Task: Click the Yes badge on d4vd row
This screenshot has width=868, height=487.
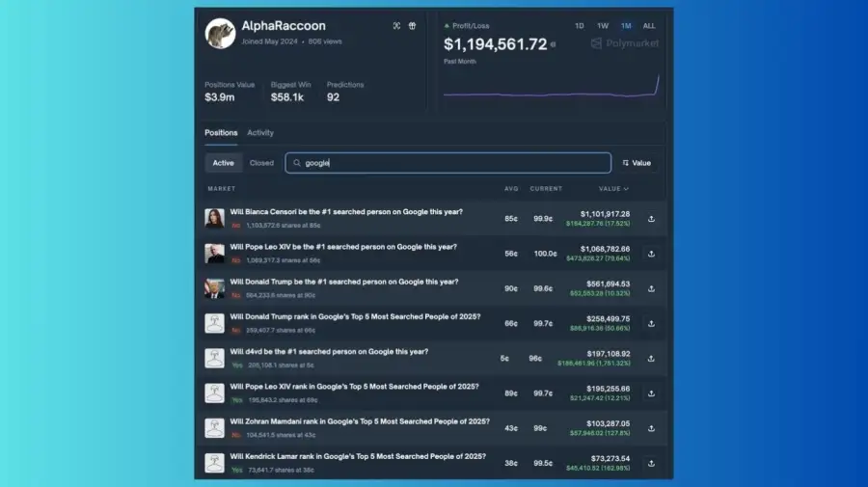Action: 237,365
